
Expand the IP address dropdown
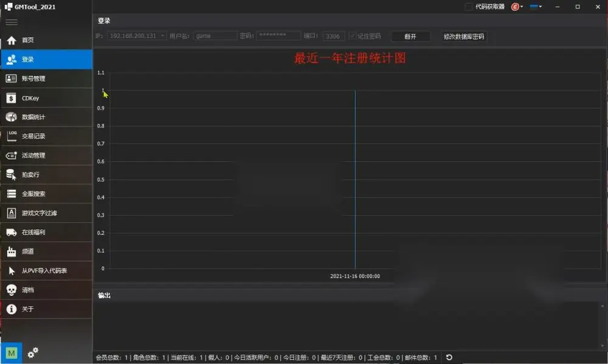(162, 36)
